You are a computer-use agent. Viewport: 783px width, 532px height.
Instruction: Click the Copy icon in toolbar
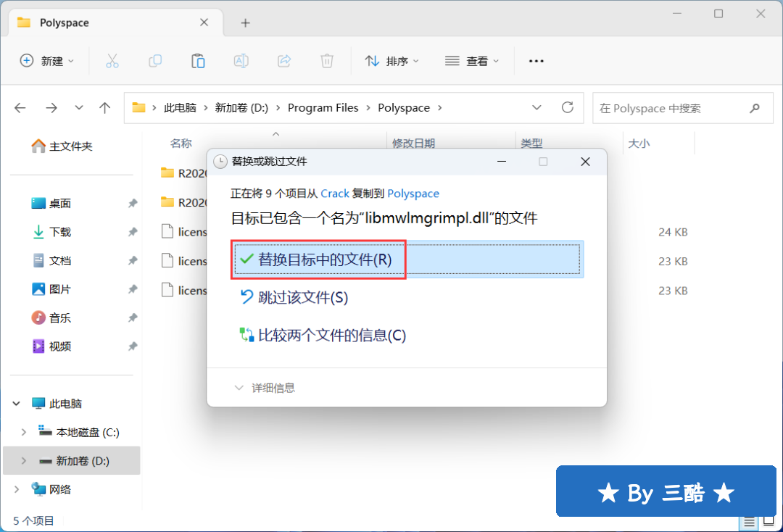tap(155, 61)
